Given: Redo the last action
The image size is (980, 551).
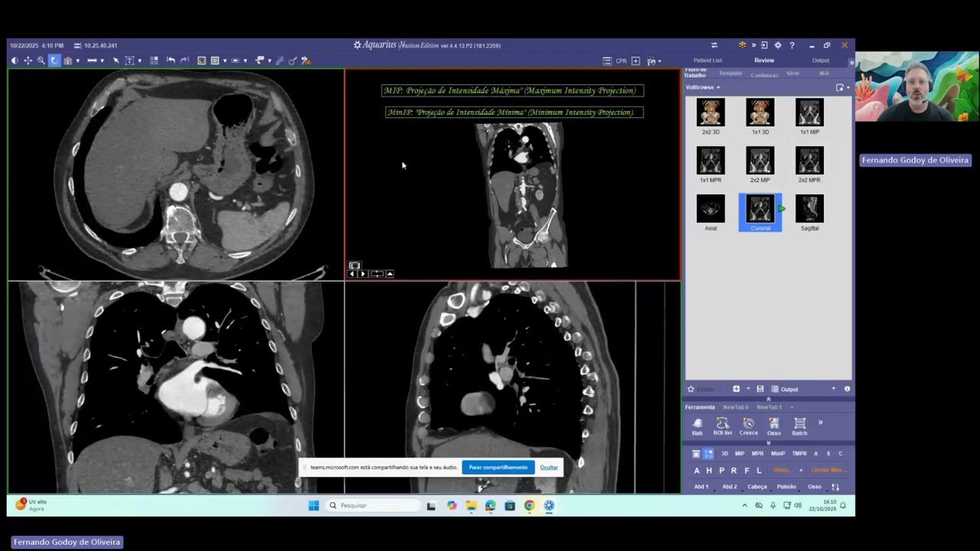Looking at the screenshot, I should [x=184, y=60].
